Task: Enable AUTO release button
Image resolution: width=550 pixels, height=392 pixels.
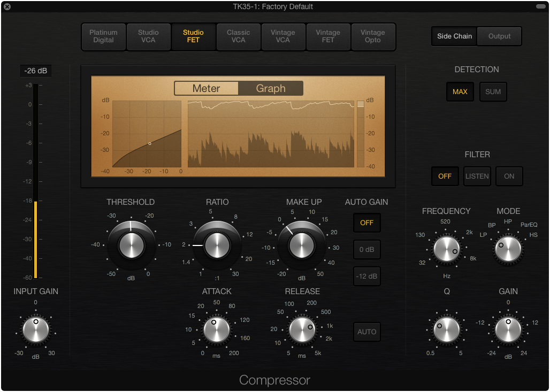Action: (x=366, y=332)
